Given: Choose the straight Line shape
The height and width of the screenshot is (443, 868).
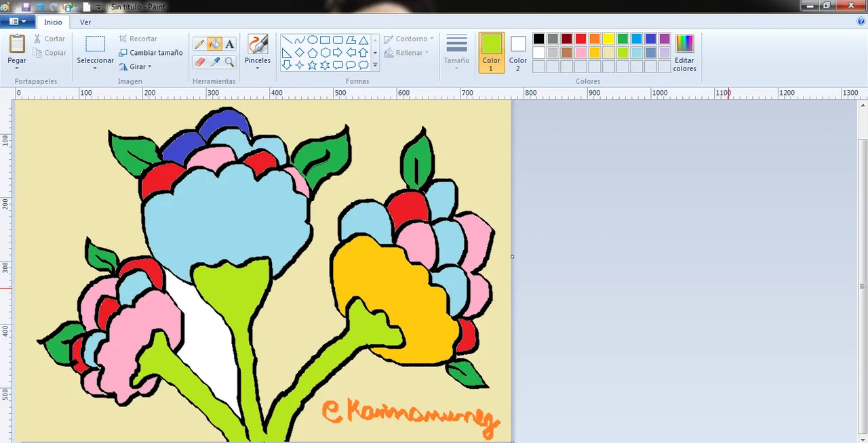Looking at the screenshot, I should [x=287, y=40].
